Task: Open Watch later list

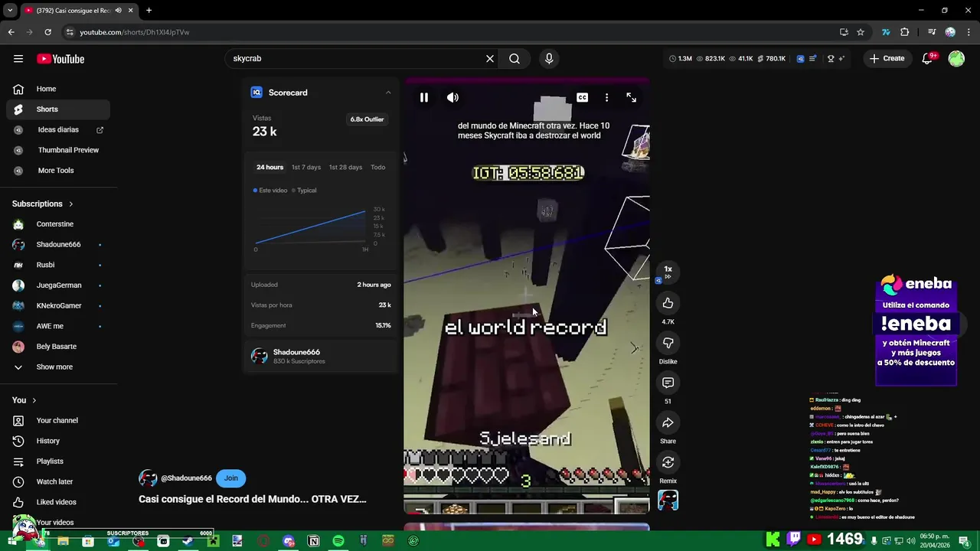Action: (58, 481)
